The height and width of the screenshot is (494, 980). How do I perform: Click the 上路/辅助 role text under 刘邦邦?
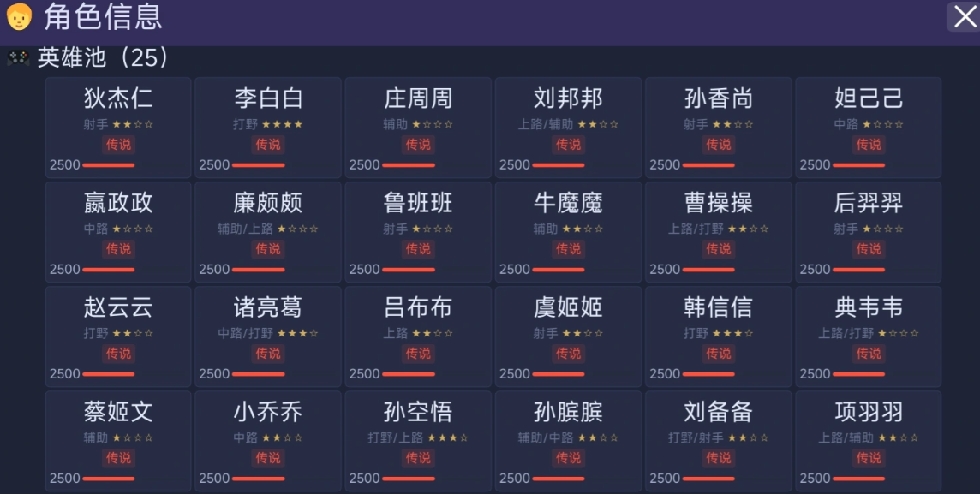click(545, 124)
